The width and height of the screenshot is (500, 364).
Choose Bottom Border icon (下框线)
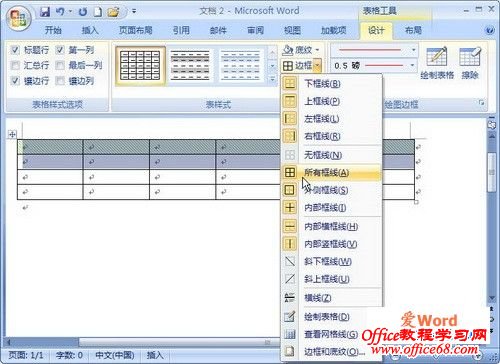(290, 83)
